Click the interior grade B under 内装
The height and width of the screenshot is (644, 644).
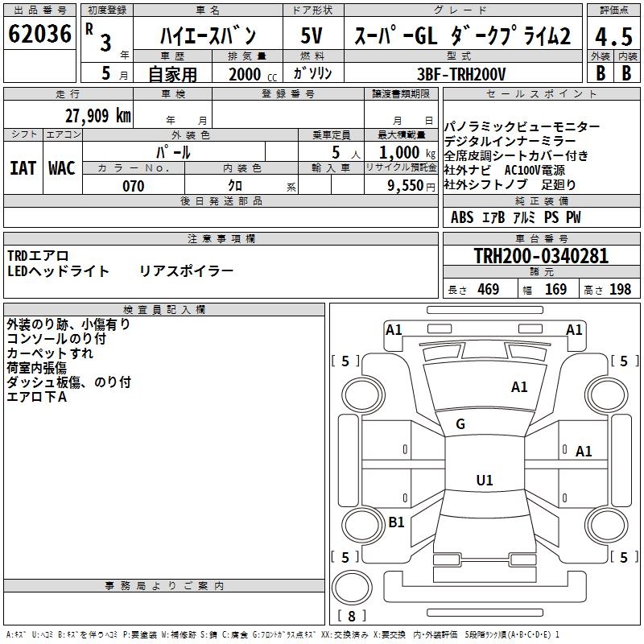point(627,73)
